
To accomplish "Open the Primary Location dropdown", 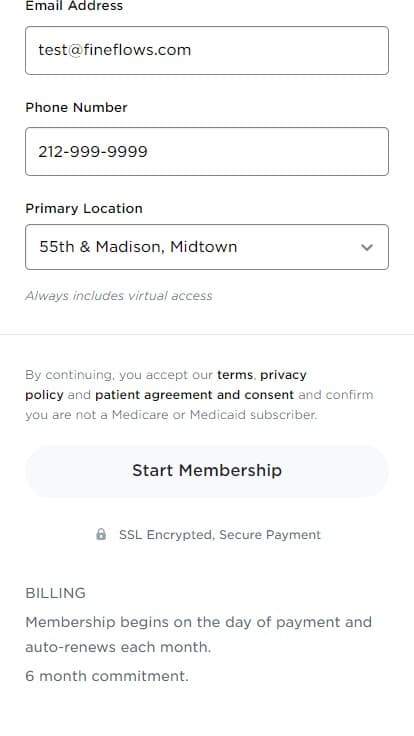I will 207,247.
